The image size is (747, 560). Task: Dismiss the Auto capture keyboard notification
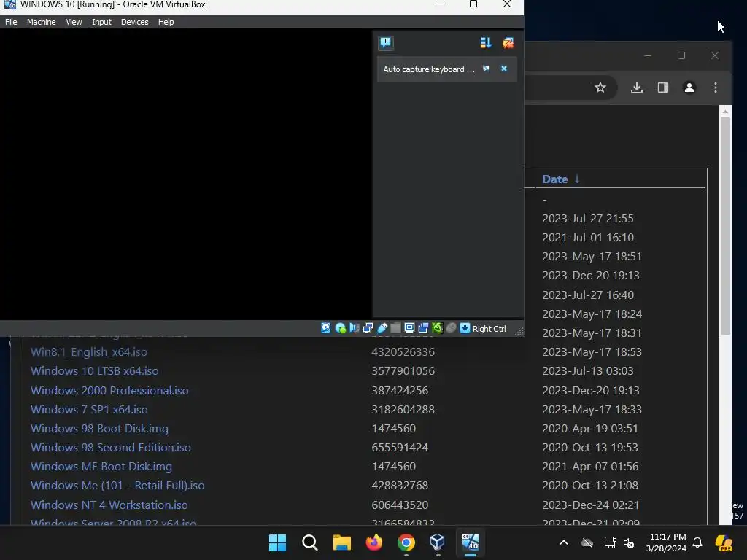tap(503, 69)
